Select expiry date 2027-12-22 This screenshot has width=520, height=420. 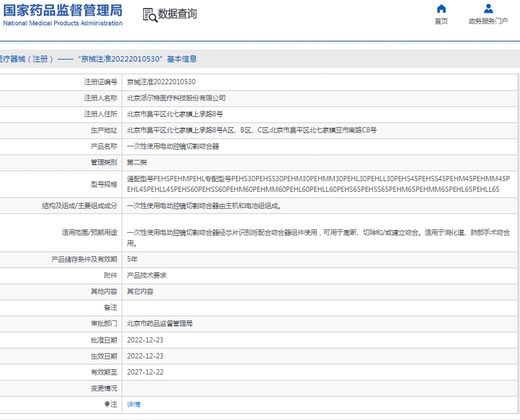click(x=145, y=373)
